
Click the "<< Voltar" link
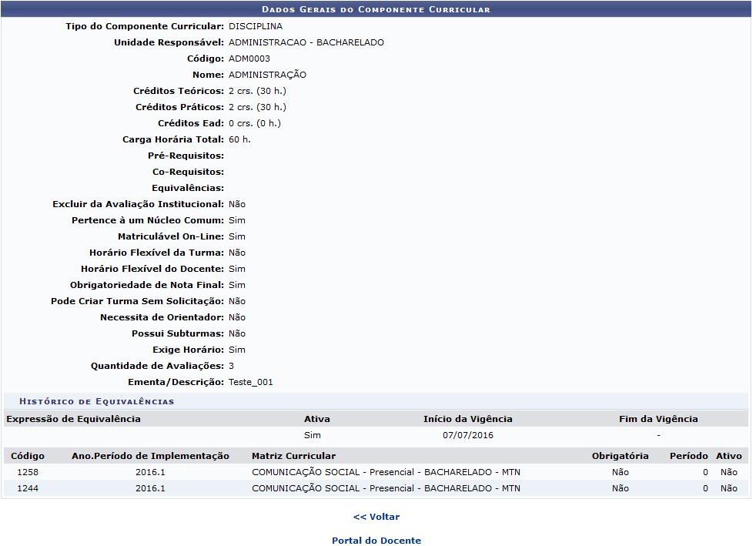click(376, 517)
